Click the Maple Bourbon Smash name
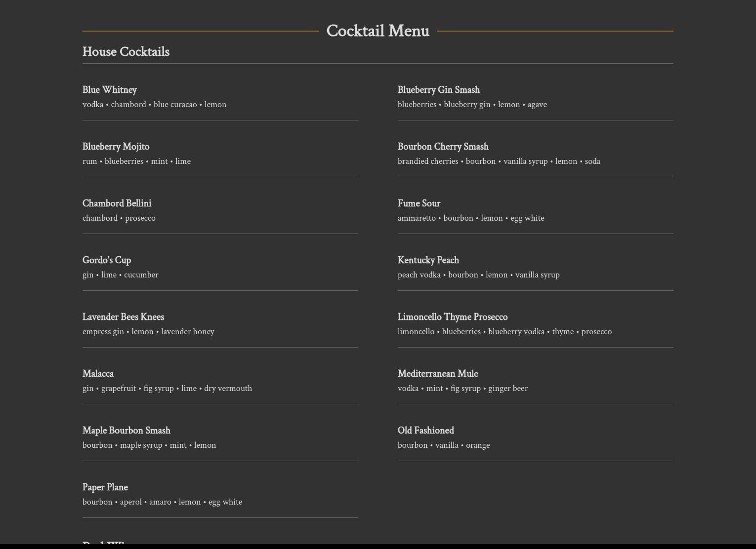Screen dimensions: 756x549 point(126,431)
